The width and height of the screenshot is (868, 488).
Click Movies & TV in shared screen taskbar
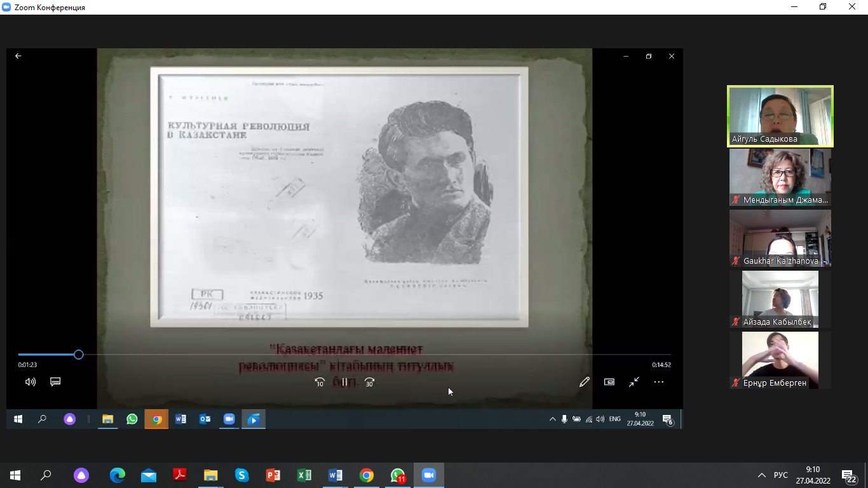tap(254, 419)
